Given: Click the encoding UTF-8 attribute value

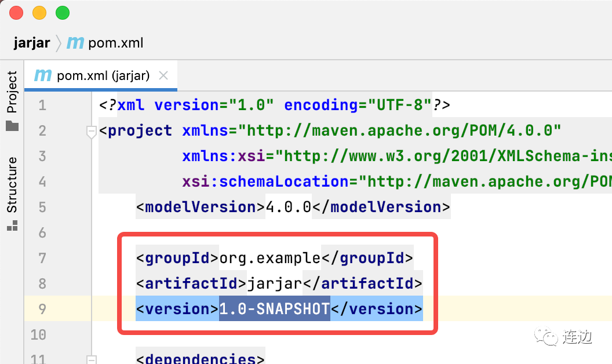Looking at the screenshot, I should click(399, 105).
